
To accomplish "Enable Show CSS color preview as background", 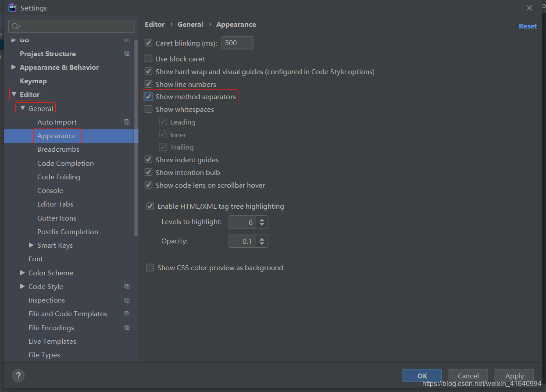I will tap(150, 267).
